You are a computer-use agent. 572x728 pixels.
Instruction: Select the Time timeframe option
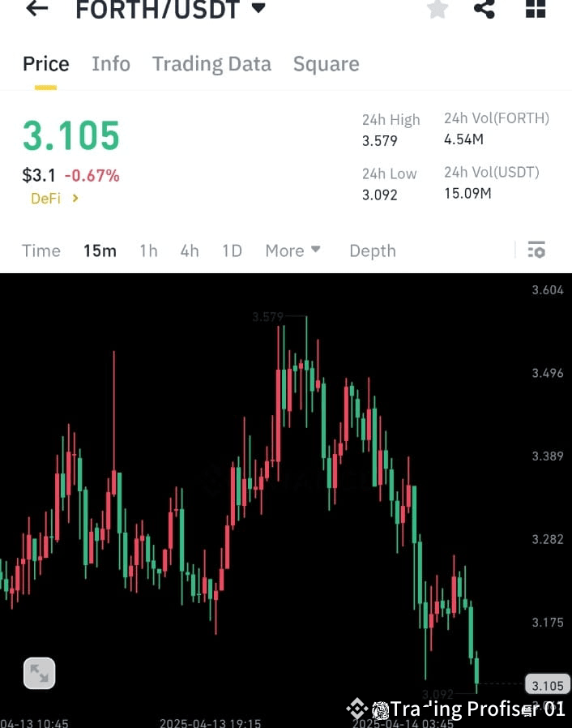click(41, 251)
